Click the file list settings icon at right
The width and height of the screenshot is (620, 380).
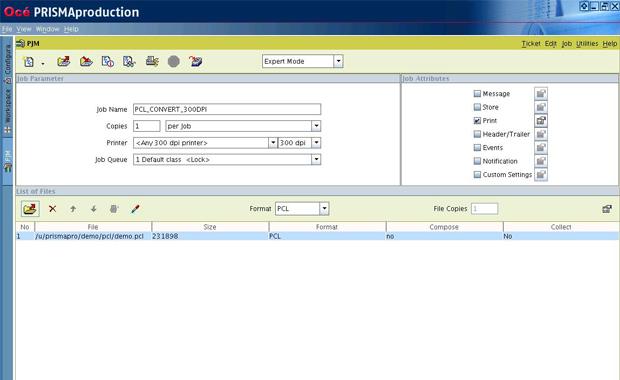click(x=607, y=209)
